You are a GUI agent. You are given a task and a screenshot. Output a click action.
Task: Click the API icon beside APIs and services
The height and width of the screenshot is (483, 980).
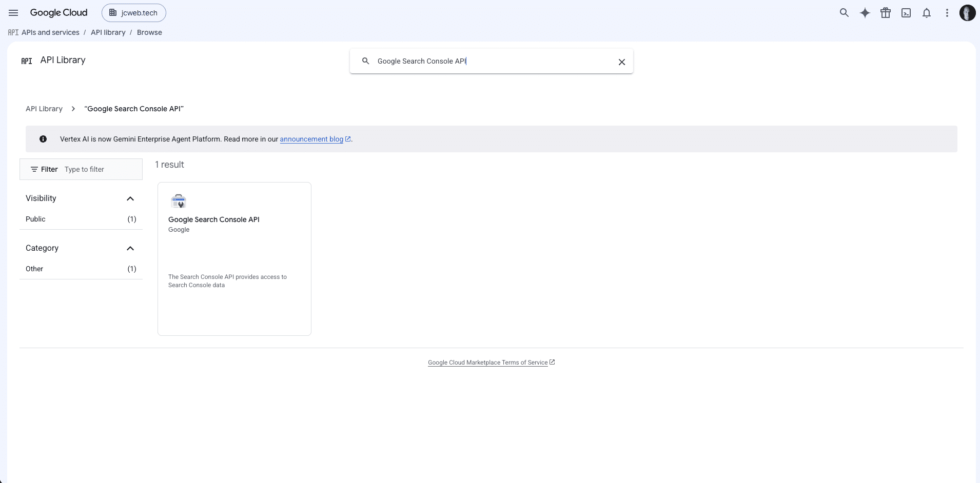pyautogui.click(x=13, y=32)
